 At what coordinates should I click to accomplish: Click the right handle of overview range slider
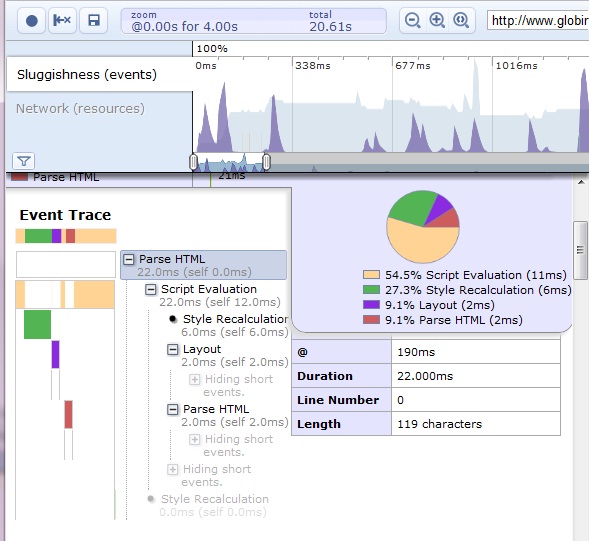tap(266, 162)
